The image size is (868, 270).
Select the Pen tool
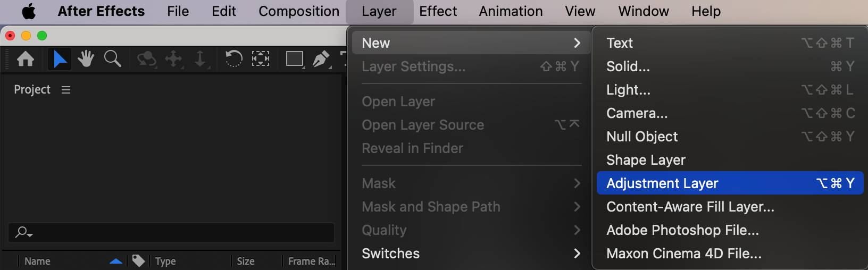(x=321, y=58)
